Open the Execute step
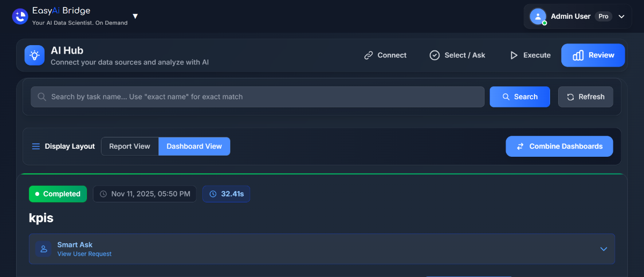The image size is (644, 277). (x=530, y=55)
